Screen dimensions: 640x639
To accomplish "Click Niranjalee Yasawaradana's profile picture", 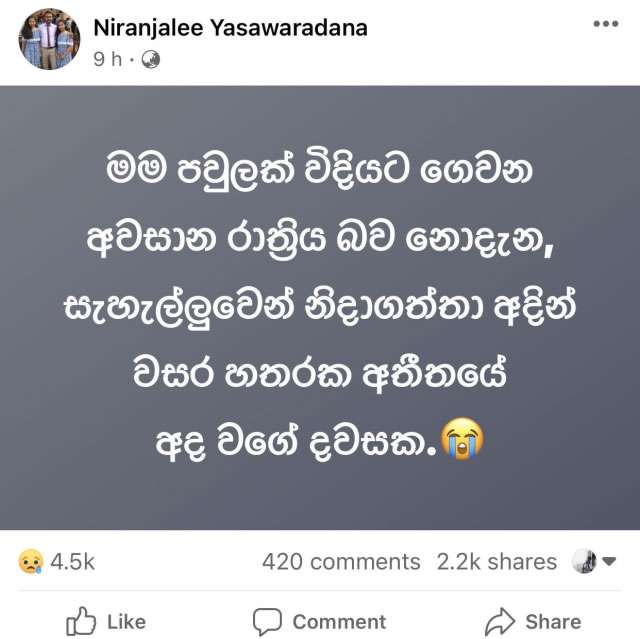I will 49,39.
